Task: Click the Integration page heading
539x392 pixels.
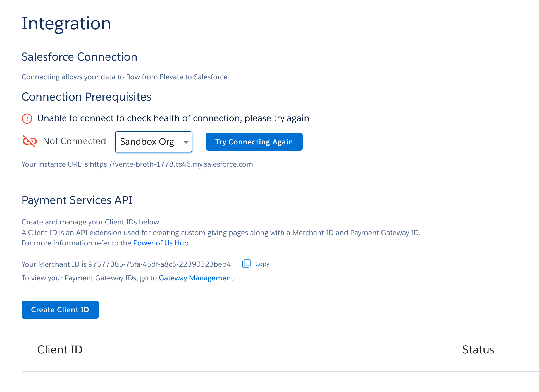Action: 66,23
